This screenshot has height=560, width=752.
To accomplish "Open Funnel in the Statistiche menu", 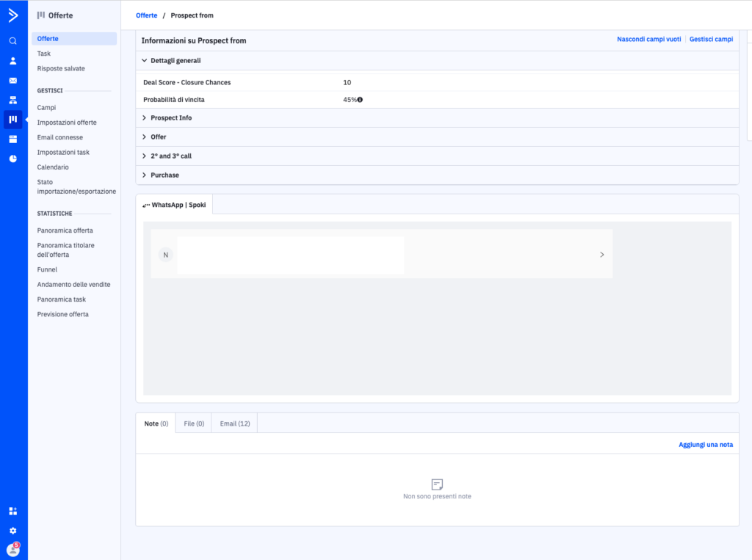I will (x=47, y=269).
